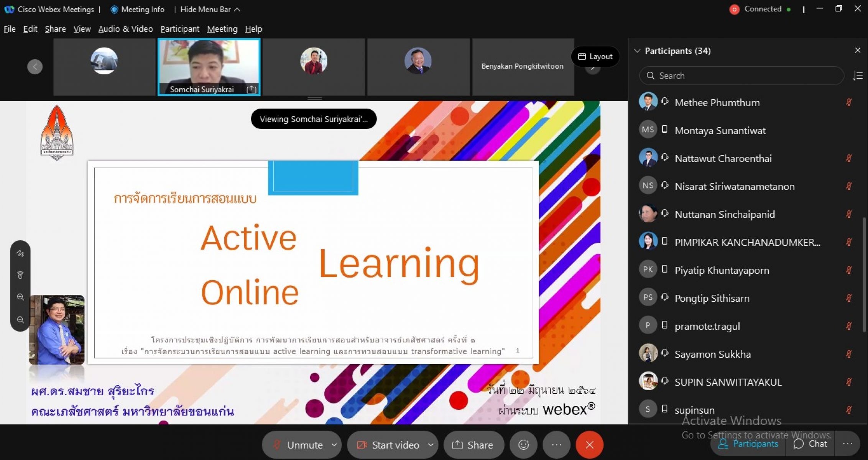The width and height of the screenshot is (868, 460).
Task: Open the Audio & Video menu
Action: tap(125, 29)
